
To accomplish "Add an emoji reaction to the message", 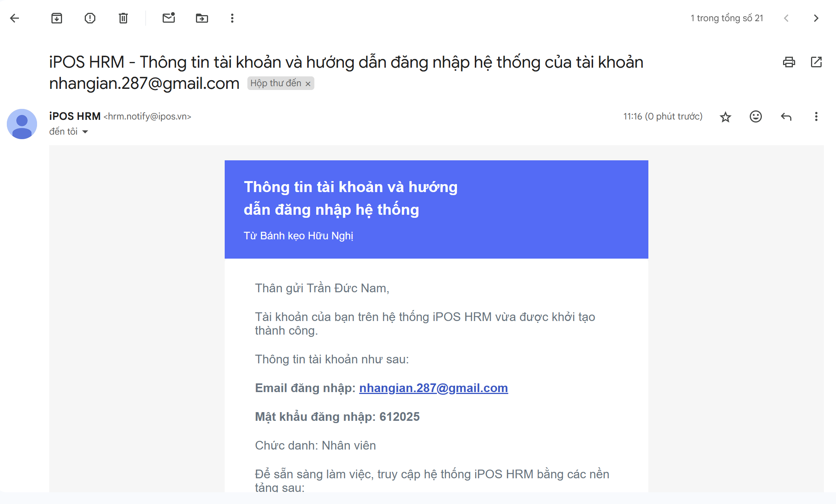I will (756, 116).
